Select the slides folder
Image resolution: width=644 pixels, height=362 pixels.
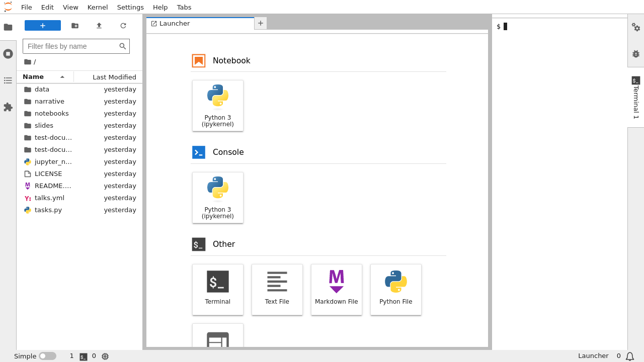coord(79,126)
